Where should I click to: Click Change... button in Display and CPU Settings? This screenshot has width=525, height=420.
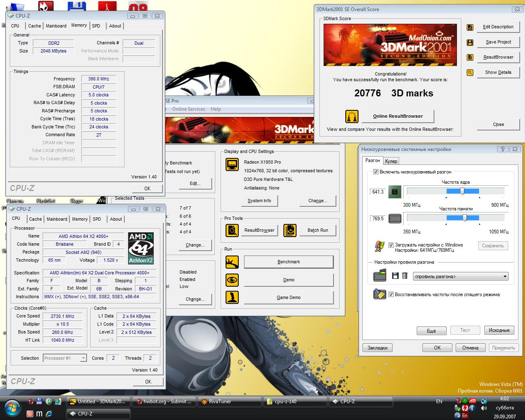318,201
